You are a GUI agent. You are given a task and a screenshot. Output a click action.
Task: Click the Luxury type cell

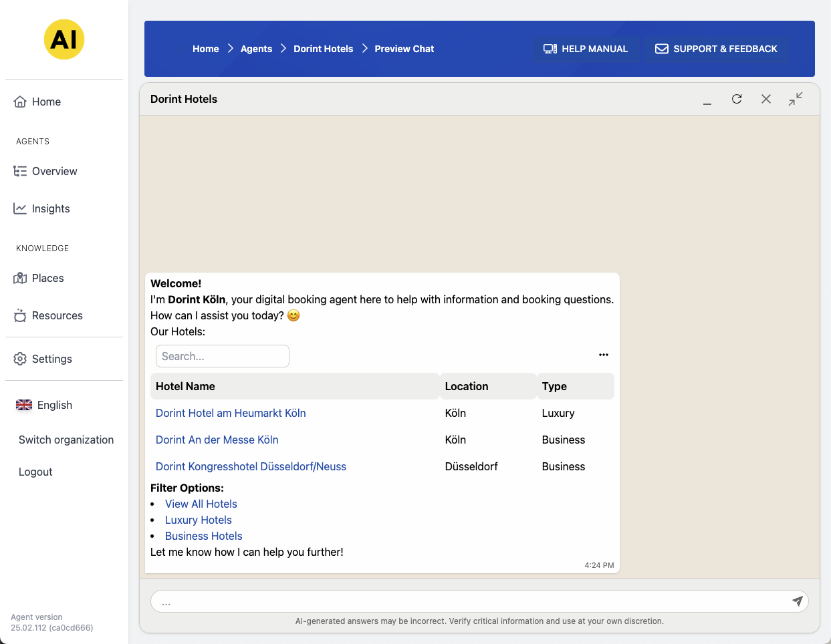click(x=558, y=413)
